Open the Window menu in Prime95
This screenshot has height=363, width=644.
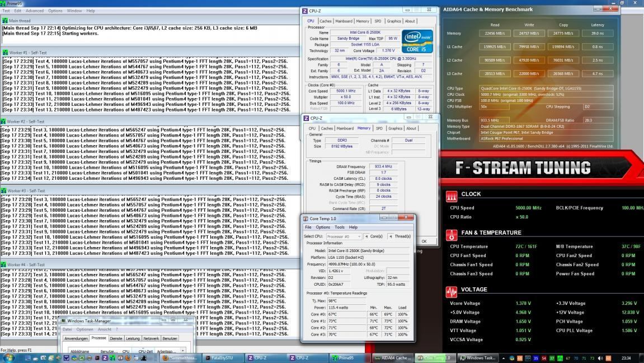coord(74,11)
